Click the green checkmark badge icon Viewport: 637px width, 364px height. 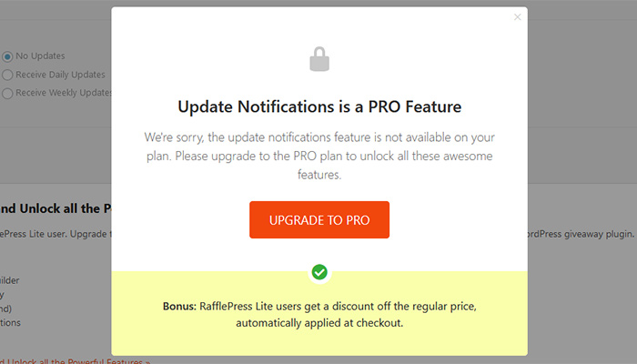(319, 272)
